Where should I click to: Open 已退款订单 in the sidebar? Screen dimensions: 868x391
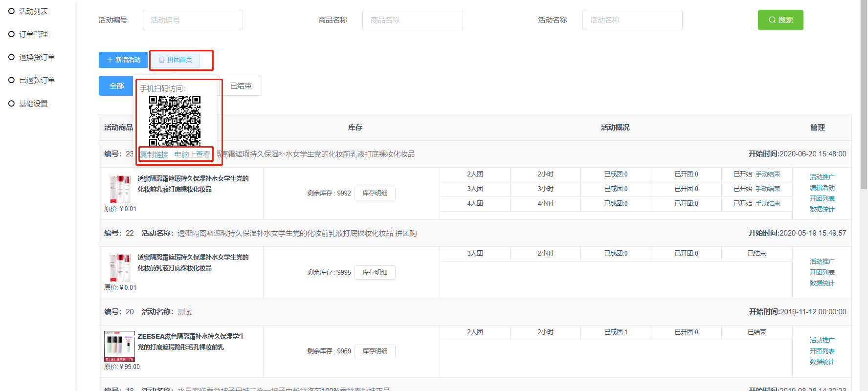pyautogui.click(x=37, y=80)
